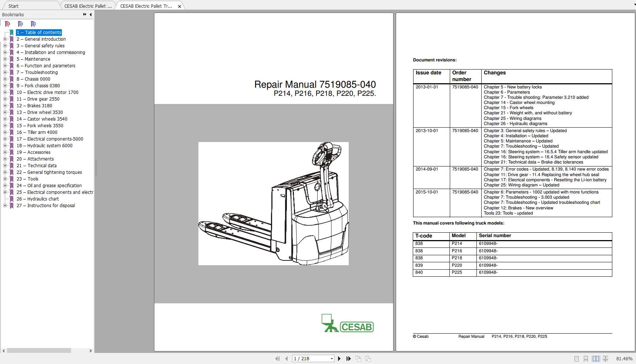The height and width of the screenshot is (364, 636).
Task: Click the previous view icon in bottom bar
Action: 358,358
